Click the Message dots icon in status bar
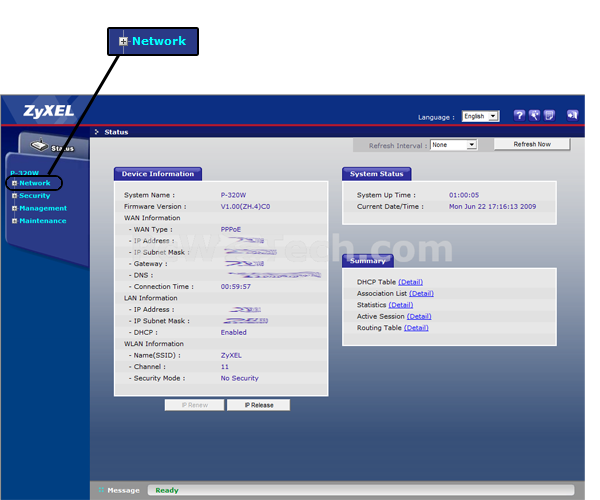Viewport: 600px width, 500px height. (x=101, y=490)
